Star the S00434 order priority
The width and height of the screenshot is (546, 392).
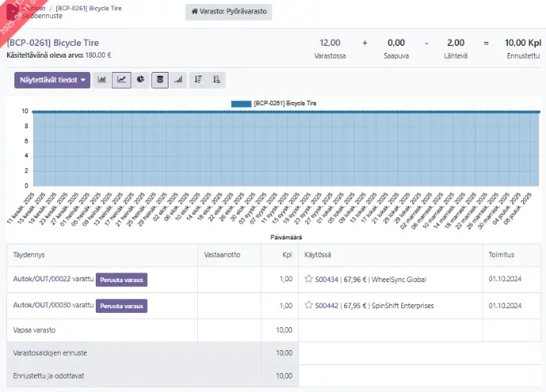(x=309, y=279)
